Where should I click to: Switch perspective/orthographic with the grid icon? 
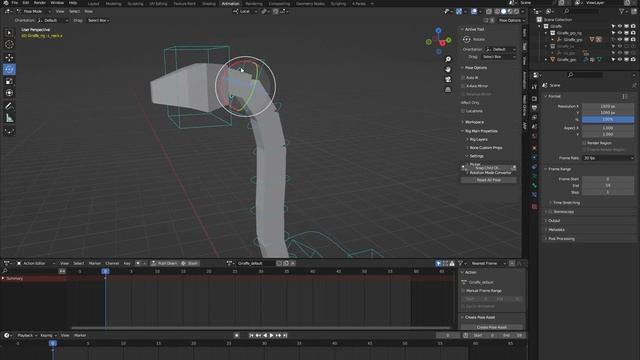point(448,89)
